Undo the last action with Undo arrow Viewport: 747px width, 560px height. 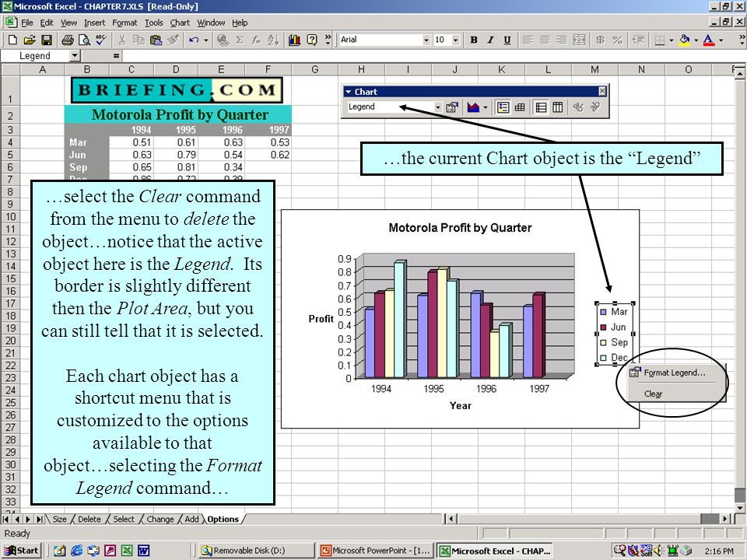pos(194,40)
